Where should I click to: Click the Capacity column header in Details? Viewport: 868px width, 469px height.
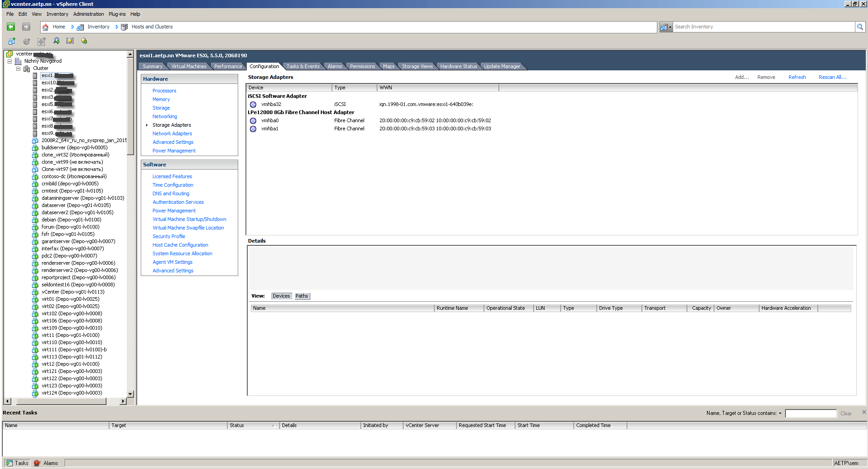701,308
